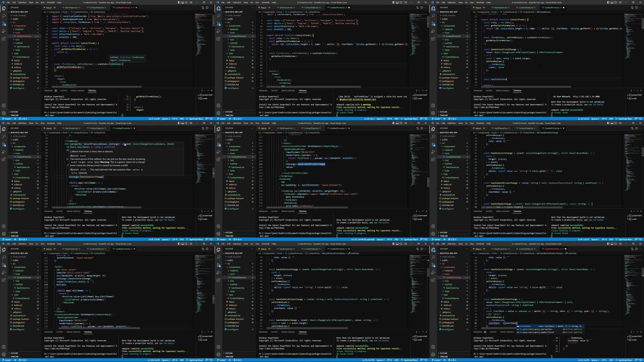
Task: Click CRLF indicator in the Ln 121 window
Action: tap(396, 239)
